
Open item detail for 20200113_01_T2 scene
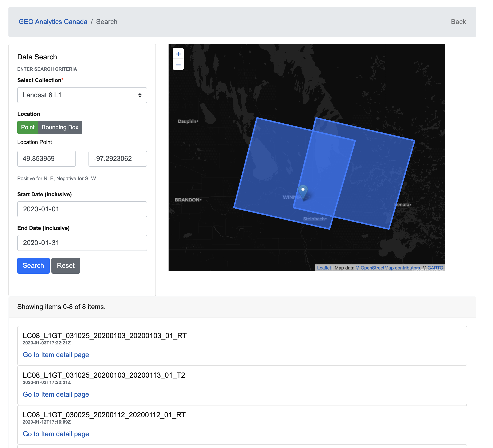pyautogui.click(x=56, y=394)
